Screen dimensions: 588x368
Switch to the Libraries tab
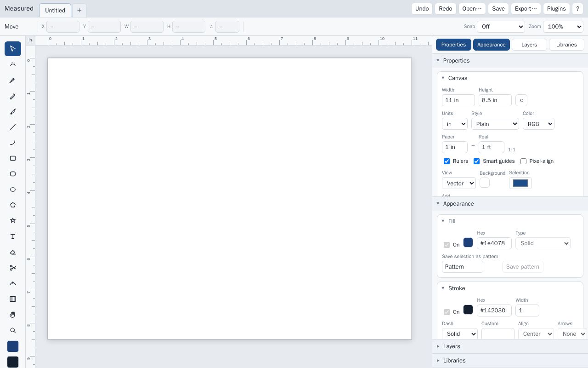click(x=566, y=45)
